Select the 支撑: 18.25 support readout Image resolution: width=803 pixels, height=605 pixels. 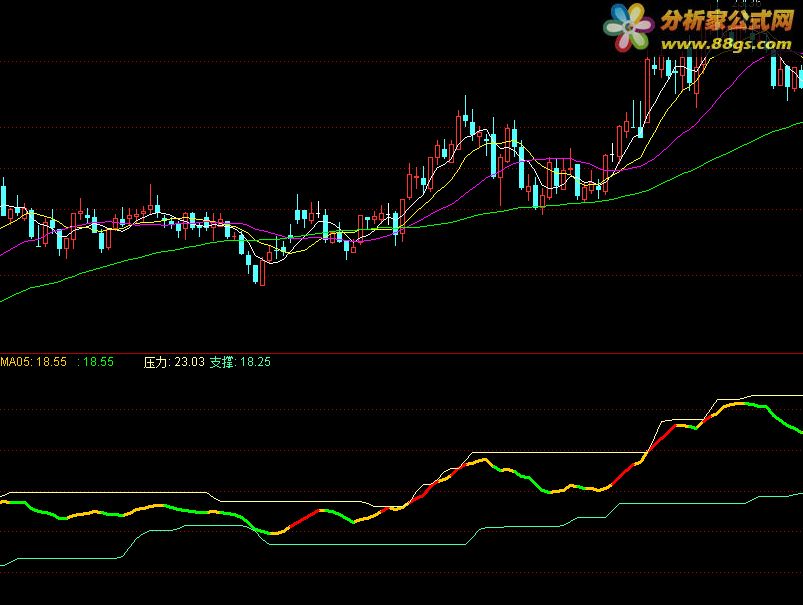pyautogui.click(x=240, y=362)
